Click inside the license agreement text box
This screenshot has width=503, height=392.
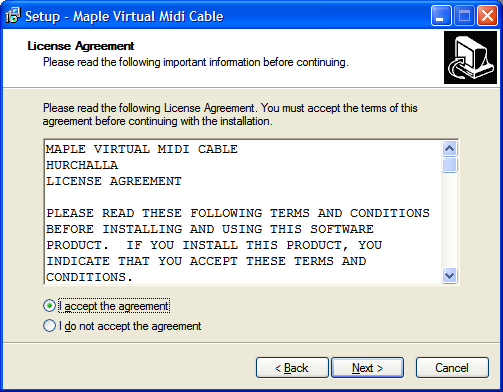pyautogui.click(x=243, y=212)
